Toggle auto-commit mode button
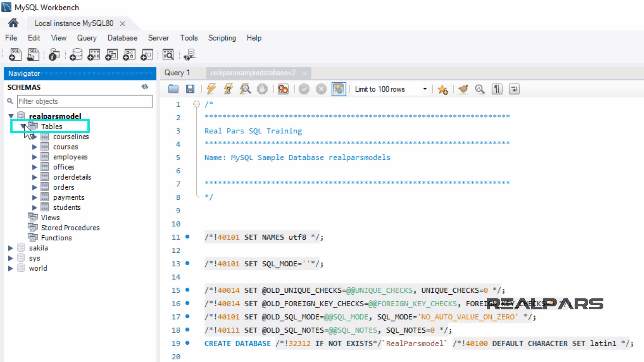The width and height of the screenshot is (644, 362). click(338, 89)
